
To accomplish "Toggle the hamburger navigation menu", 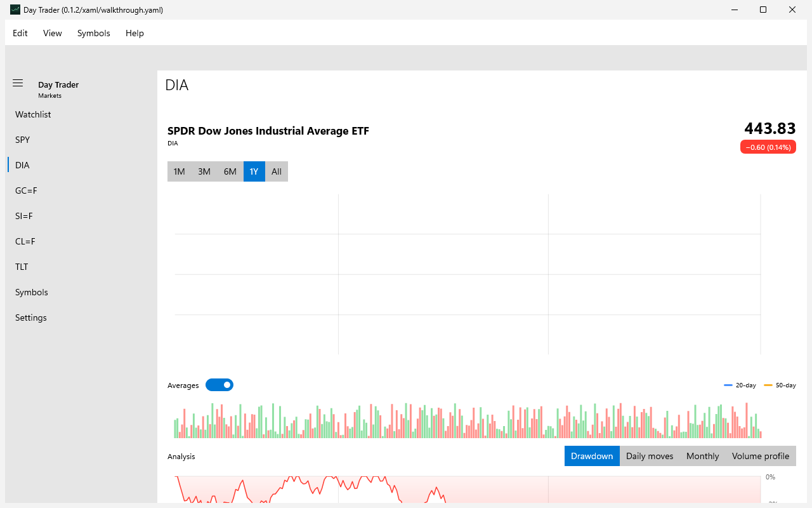I will click(x=18, y=83).
